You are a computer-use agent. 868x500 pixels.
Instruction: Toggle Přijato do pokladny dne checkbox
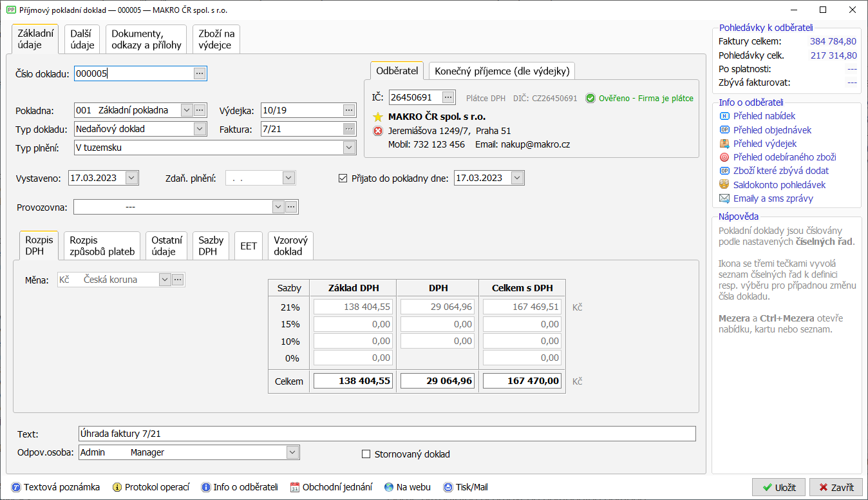tap(343, 178)
